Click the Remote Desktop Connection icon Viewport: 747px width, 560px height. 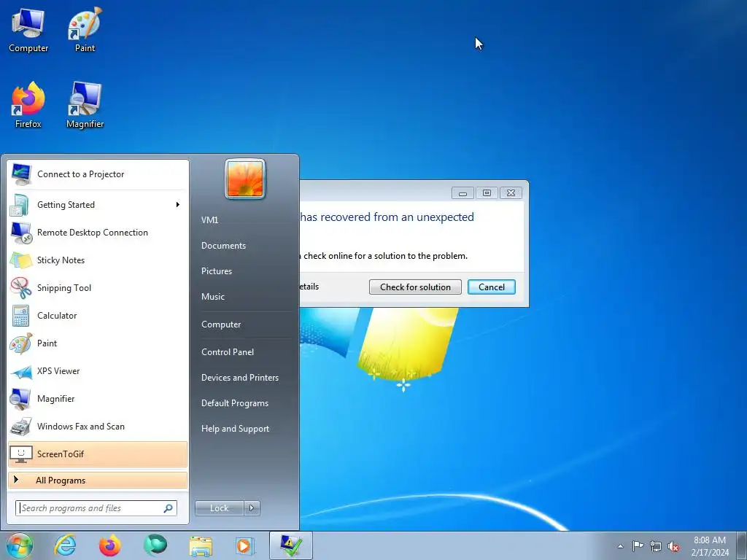21,233
